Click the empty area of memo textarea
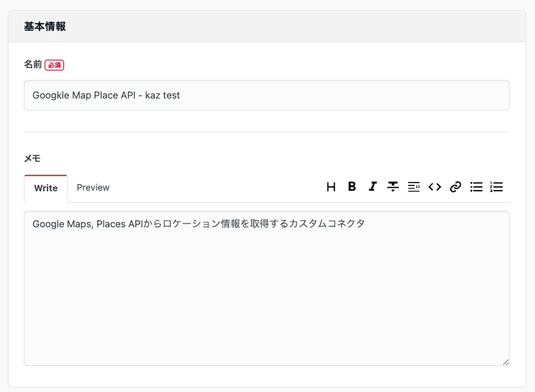Screen dimensions: 535x392 266,302
